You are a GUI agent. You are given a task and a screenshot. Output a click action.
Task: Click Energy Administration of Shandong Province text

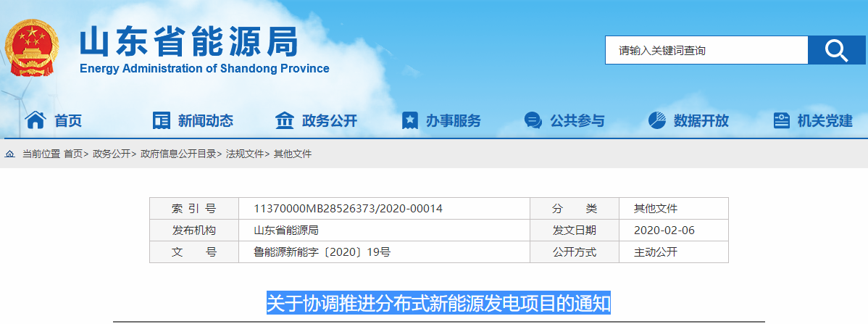click(204, 69)
